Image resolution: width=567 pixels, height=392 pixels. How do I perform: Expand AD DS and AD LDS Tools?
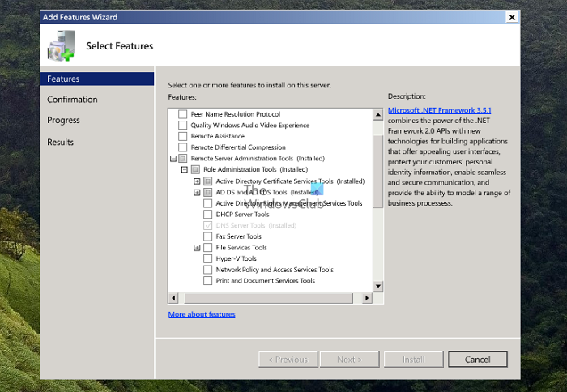pos(197,193)
